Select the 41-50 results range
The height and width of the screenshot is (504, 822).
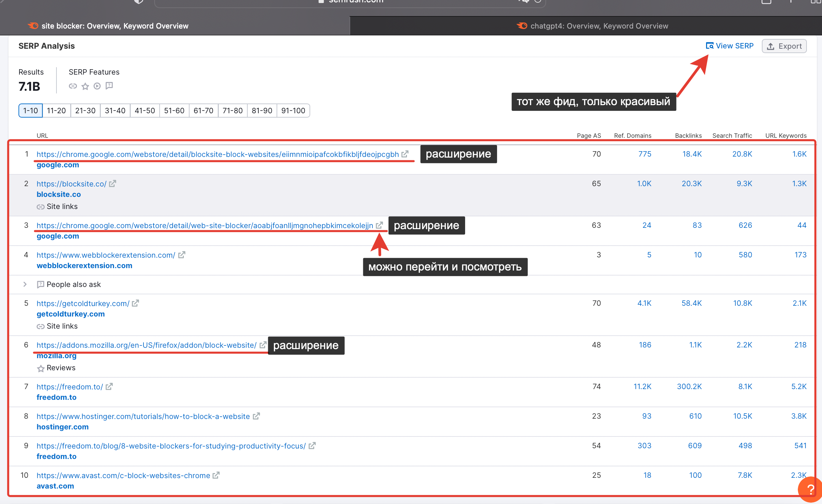145,111
